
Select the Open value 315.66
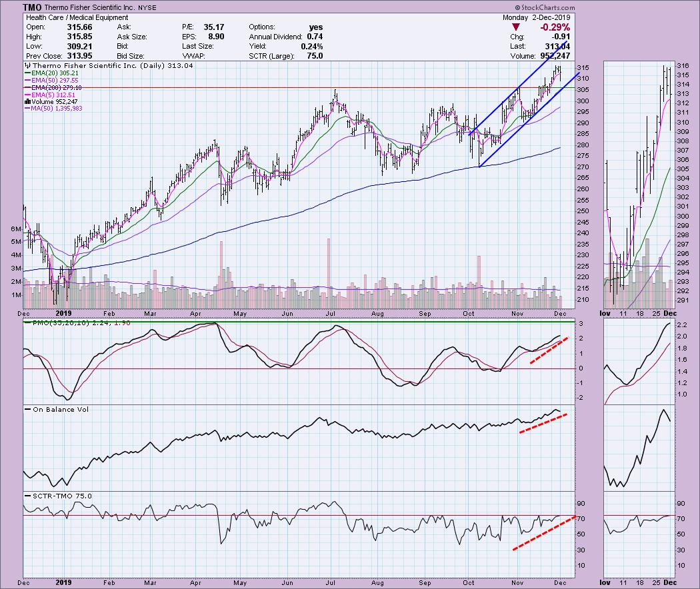coord(79,27)
